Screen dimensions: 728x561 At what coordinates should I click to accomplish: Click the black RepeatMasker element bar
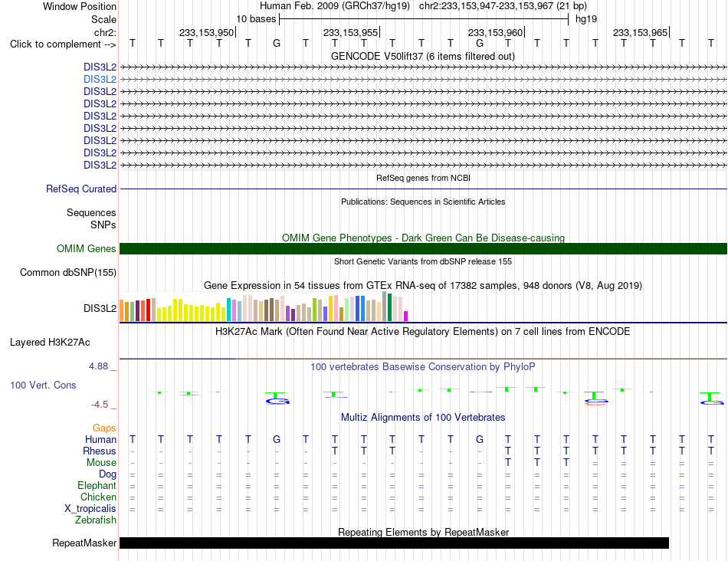point(394,543)
